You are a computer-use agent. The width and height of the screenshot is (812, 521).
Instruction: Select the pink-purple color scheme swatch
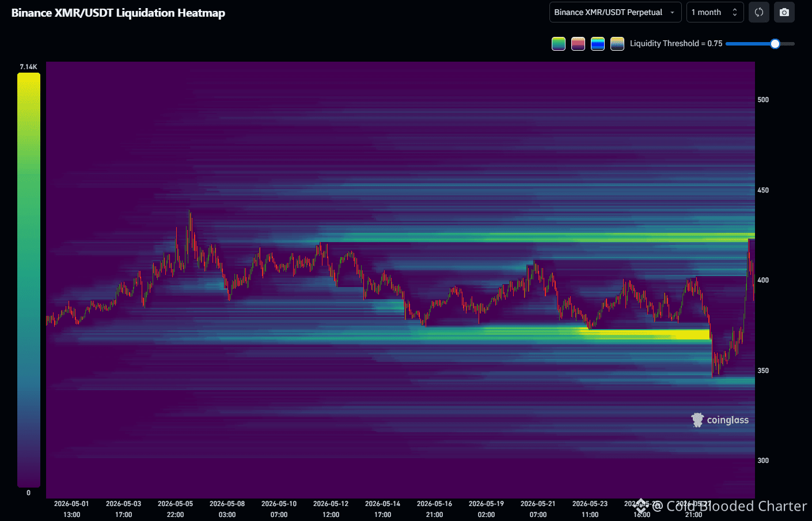point(578,44)
